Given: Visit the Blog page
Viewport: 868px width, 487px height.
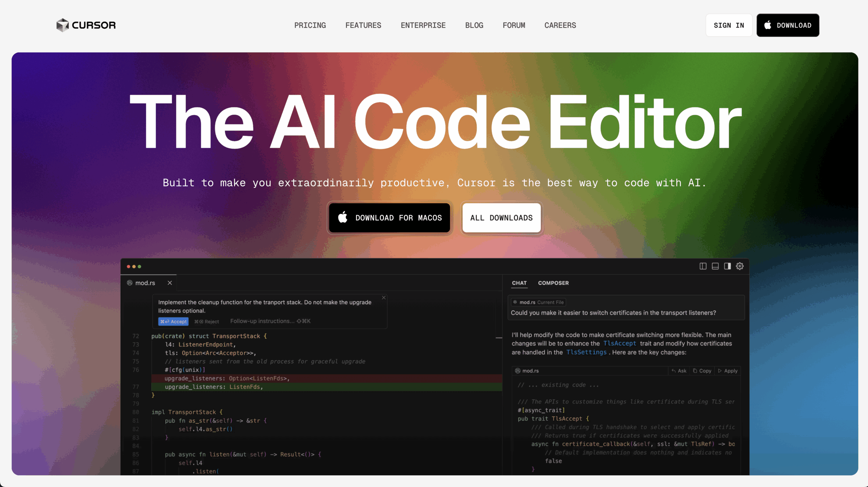Looking at the screenshot, I should [474, 25].
